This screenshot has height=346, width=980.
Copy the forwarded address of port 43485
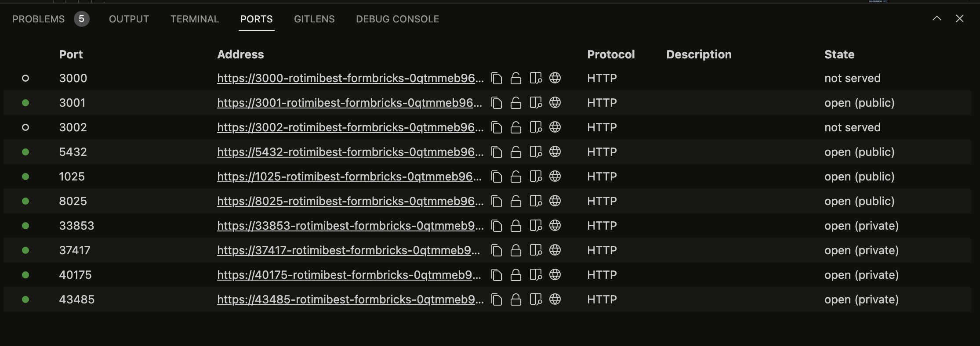pos(497,299)
